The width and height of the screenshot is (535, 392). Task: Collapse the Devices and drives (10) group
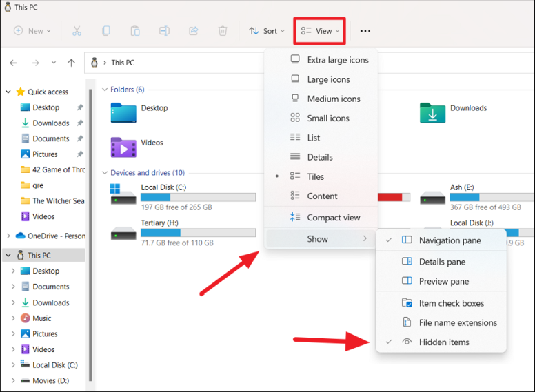[105, 173]
